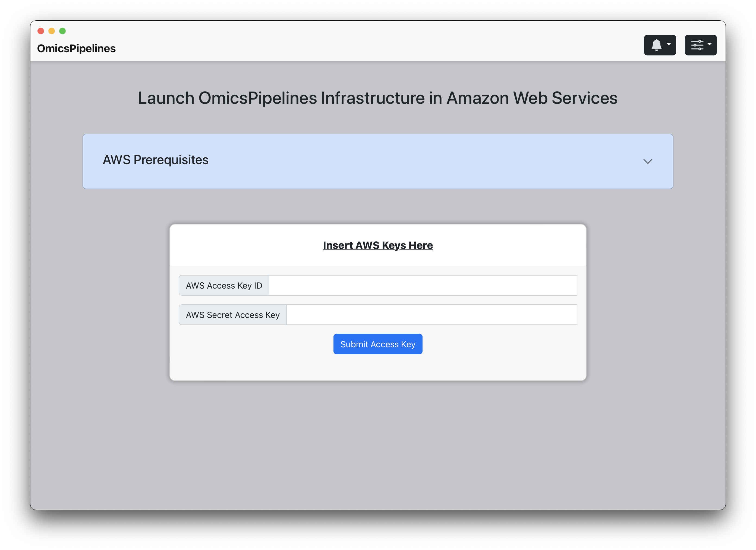Maximize the window with the green button

pyautogui.click(x=62, y=31)
